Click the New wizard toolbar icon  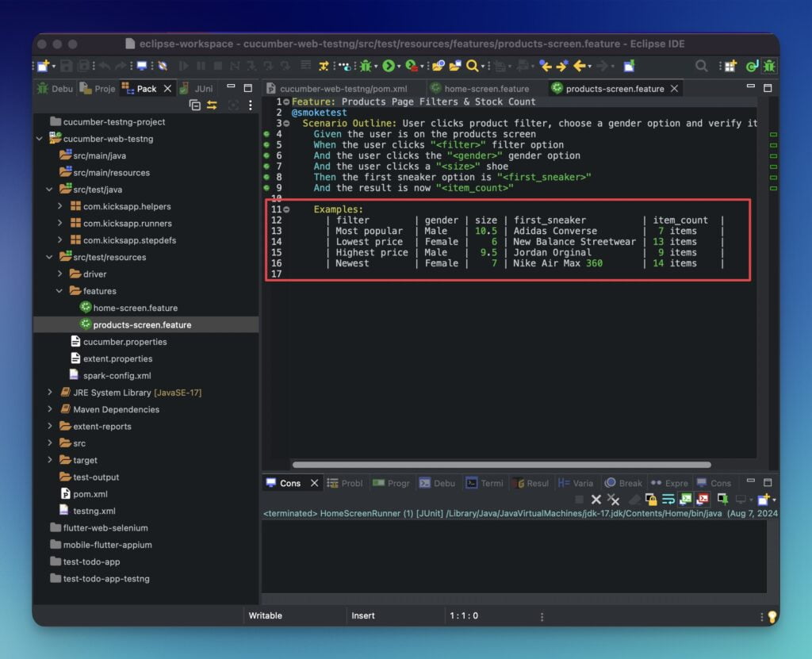44,66
